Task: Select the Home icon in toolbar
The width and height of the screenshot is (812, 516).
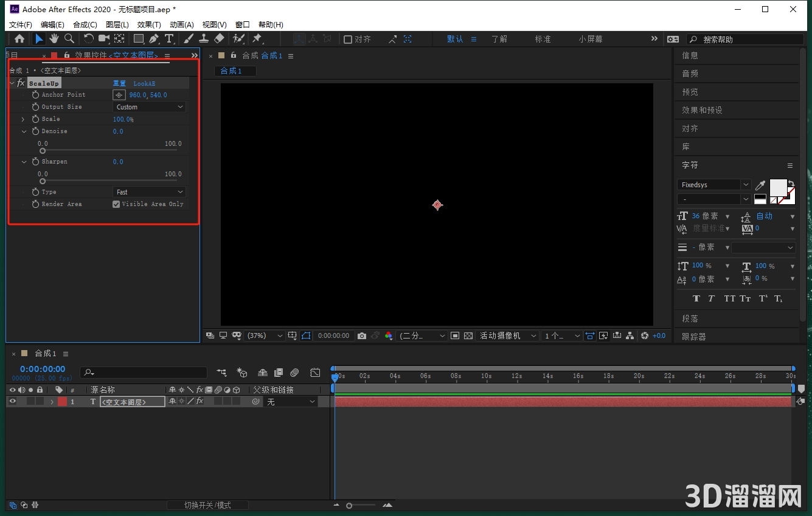Action: 19,39
